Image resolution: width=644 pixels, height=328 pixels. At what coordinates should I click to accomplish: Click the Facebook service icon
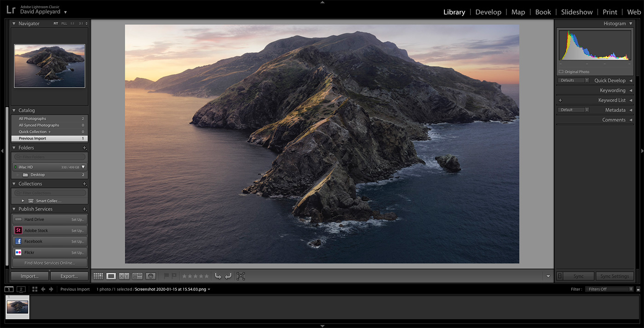pos(18,241)
